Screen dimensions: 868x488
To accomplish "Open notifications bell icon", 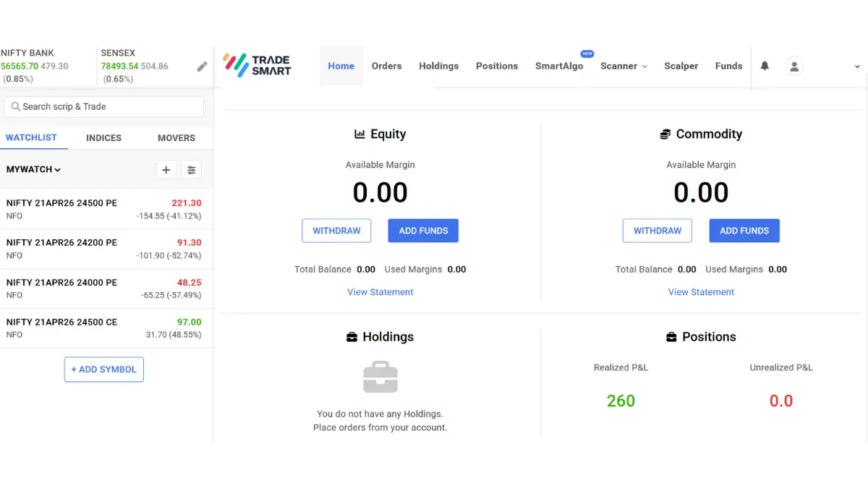I will pyautogui.click(x=765, y=66).
